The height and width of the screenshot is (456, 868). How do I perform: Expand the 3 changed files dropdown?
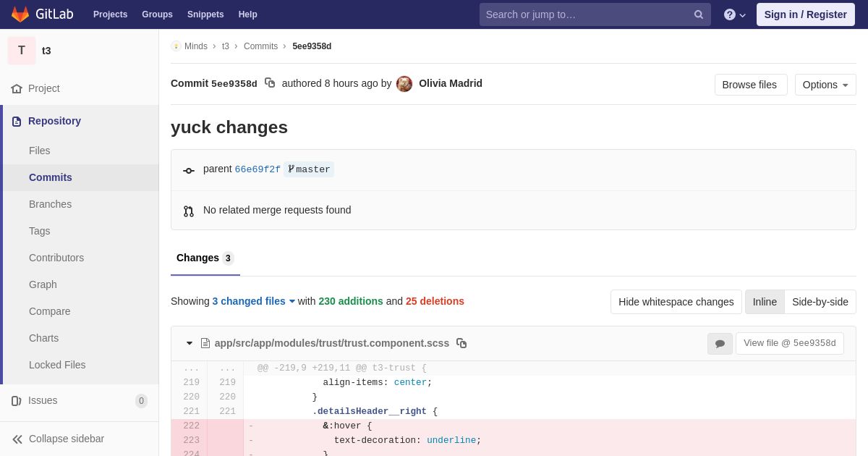pyautogui.click(x=253, y=301)
